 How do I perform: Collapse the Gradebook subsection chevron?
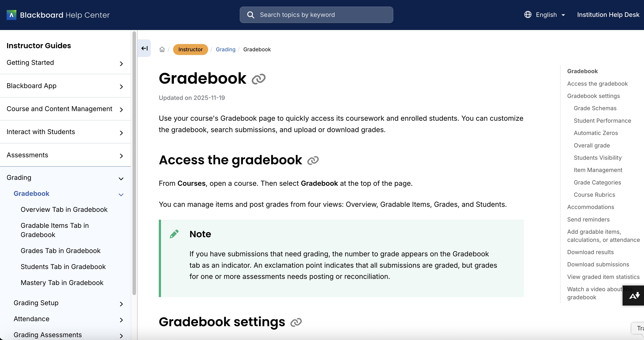point(121,195)
